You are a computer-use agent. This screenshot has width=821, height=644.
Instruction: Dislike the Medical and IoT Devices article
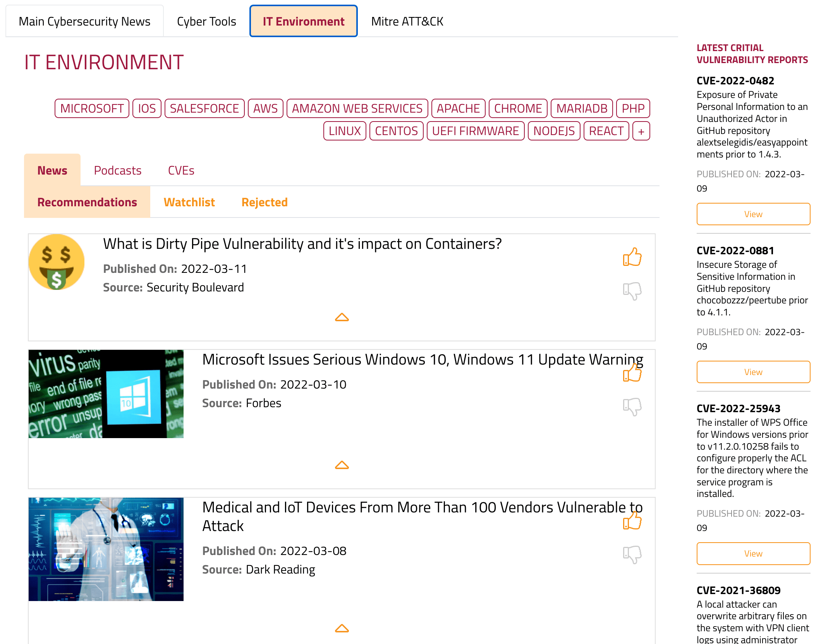[632, 555]
